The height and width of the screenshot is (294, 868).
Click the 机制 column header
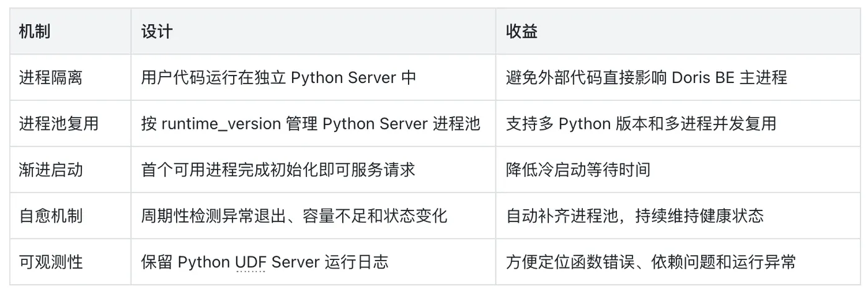[x=70, y=31]
